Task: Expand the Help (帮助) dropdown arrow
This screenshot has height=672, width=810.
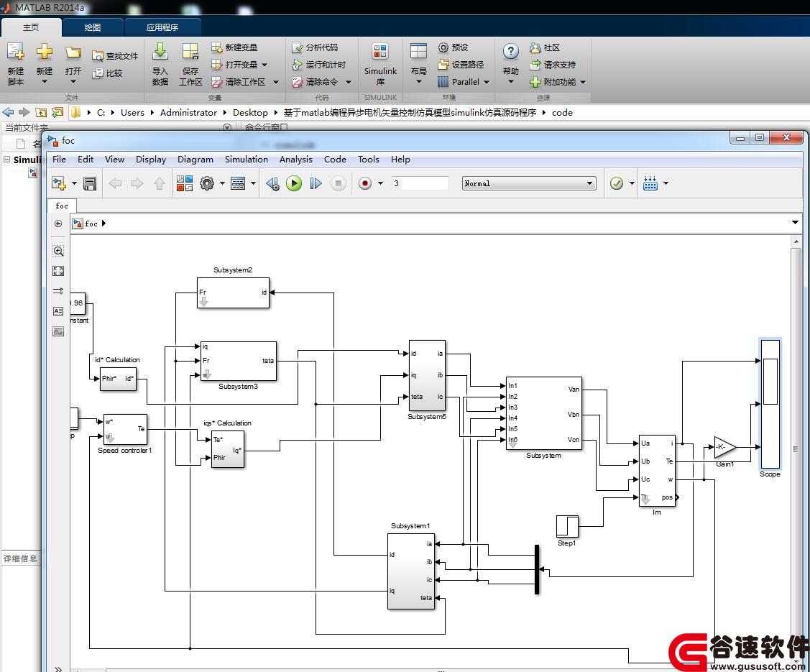Action: pyautogui.click(x=511, y=82)
